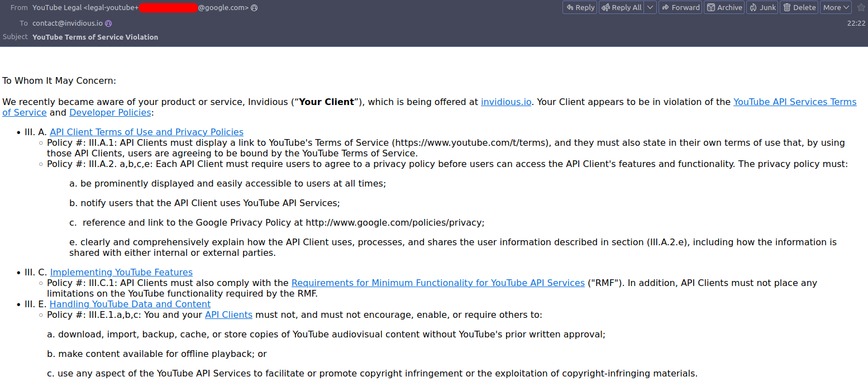Click the 'Subject' header label
The image size is (868, 386).
point(16,37)
